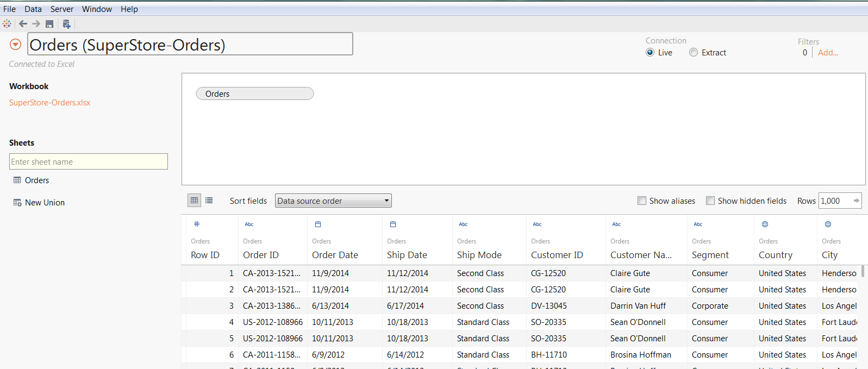The image size is (868, 369).
Task: Enable Show aliases checkbox
Action: (642, 201)
